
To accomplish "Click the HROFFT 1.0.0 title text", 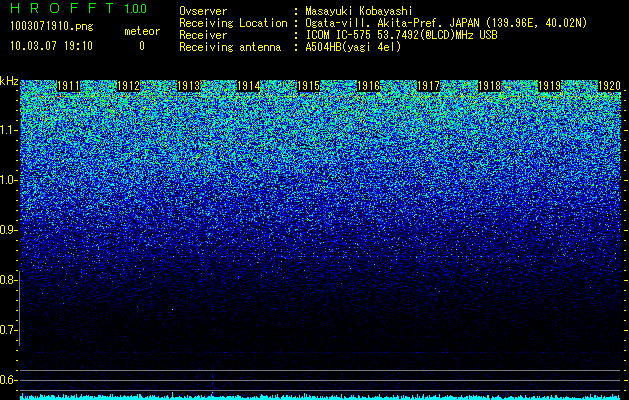I will coord(79,8).
